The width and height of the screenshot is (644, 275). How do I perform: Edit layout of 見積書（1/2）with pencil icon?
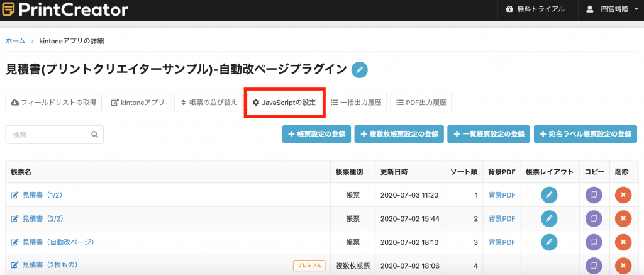click(x=550, y=195)
